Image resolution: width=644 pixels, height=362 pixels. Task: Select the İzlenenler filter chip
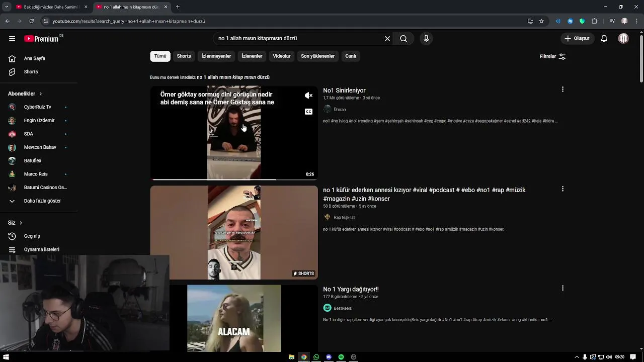(x=252, y=56)
